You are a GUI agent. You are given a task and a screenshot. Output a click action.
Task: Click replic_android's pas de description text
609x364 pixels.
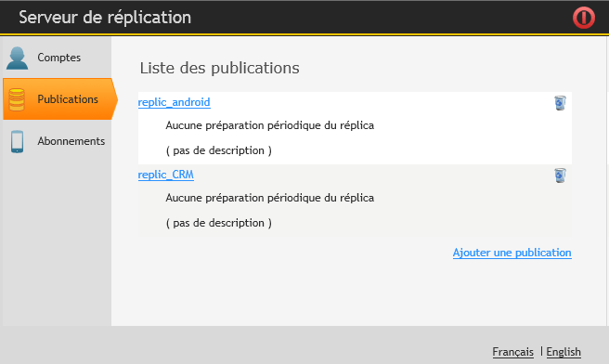click(x=219, y=150)
